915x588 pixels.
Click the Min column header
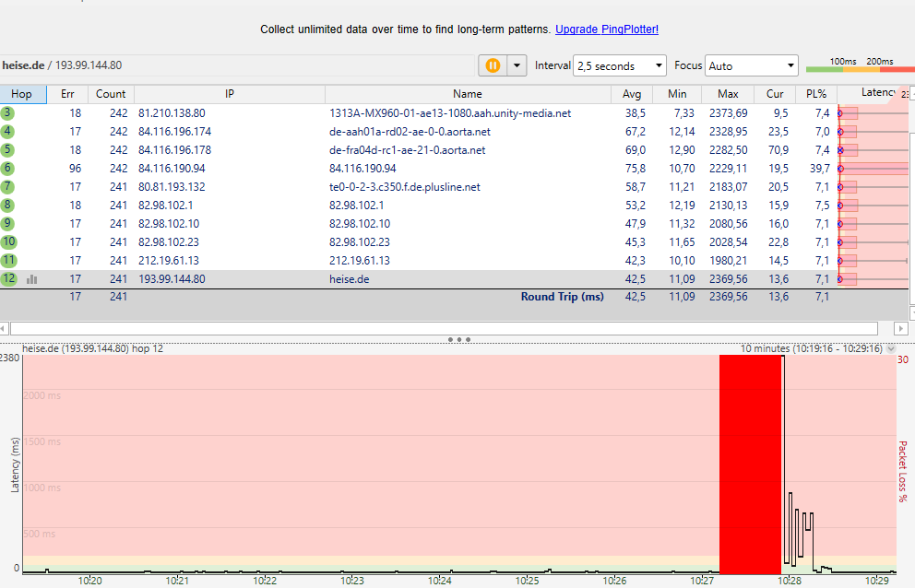(x=677, y=94)
